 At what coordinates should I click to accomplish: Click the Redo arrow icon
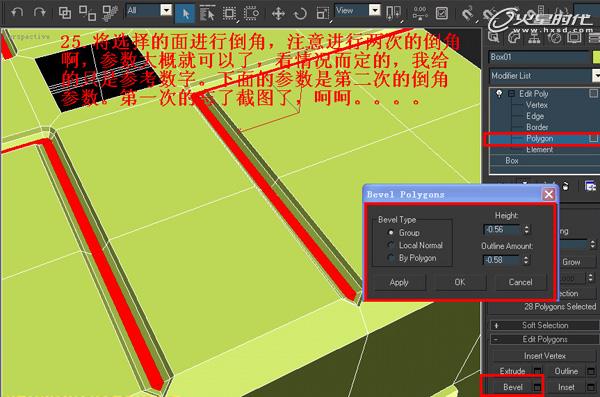39,13
